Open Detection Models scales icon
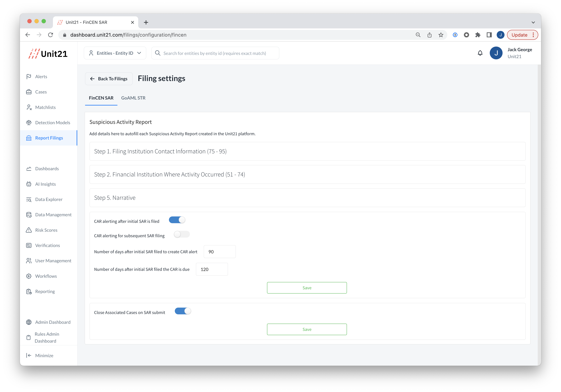This screenshot has width=561, height=392. [29, 122]
